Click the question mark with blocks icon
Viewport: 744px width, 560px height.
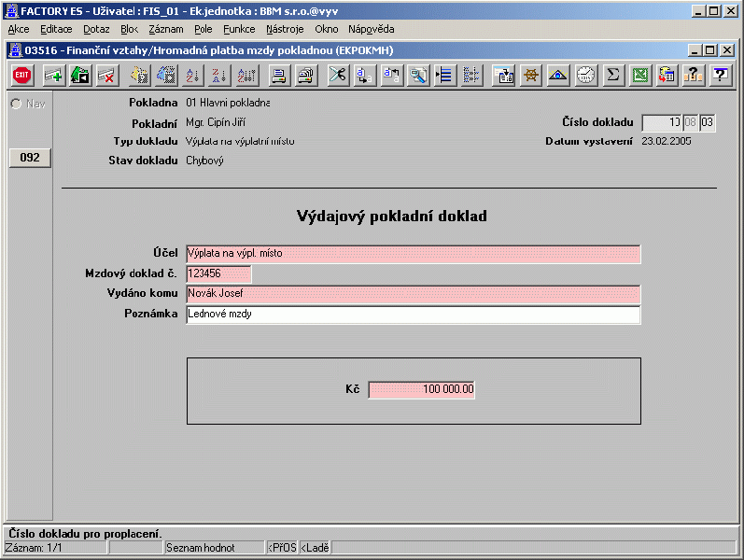(x=693, y=75)
